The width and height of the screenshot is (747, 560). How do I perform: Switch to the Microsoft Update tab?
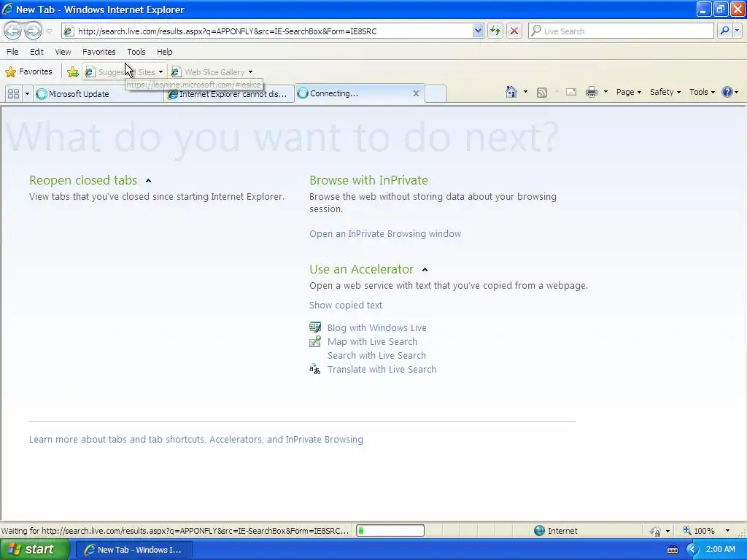[98, 94]
